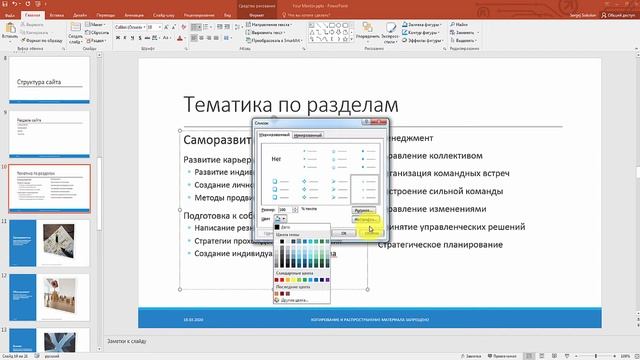This screenshot has height=360, width=640.
Task: Click center text alignment icon
Action: pos(201,38)
